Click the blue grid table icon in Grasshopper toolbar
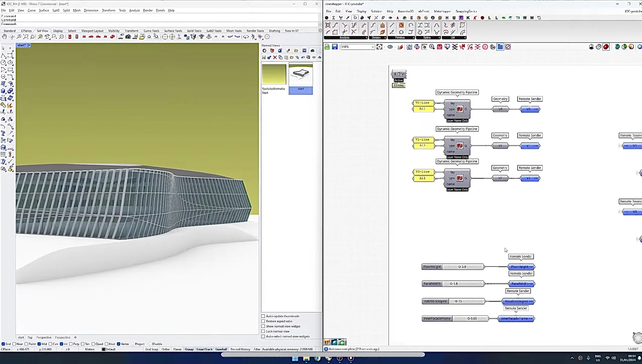Screen dimensions: 642x364 [x=500, y=47]
